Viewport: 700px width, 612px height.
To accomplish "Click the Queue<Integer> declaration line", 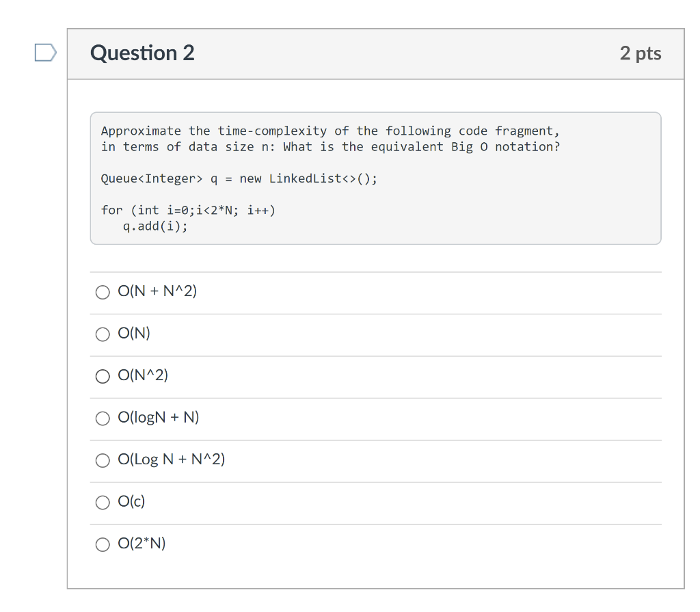I will click(x=239, y=178).
